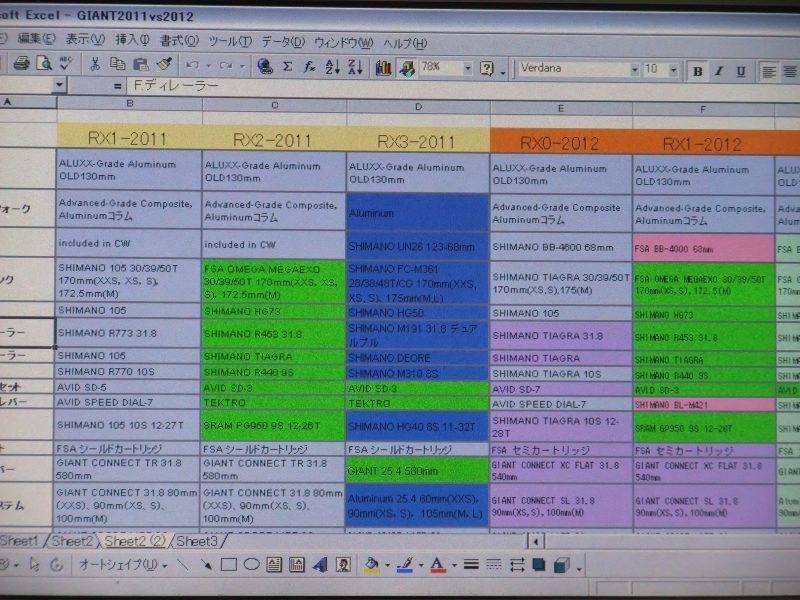Toggle Underline formatting
The height and width of the screenshot is (600, 800).
click(741, 72)
